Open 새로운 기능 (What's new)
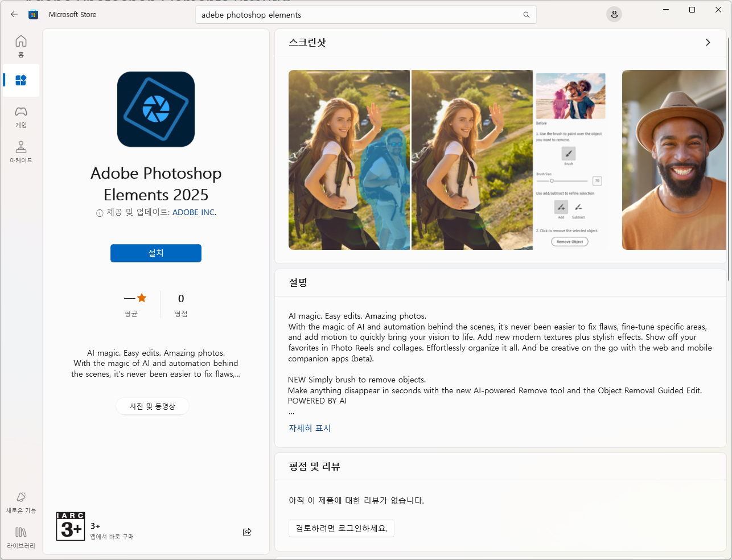The image size is (732, 560). coord(21,503)
